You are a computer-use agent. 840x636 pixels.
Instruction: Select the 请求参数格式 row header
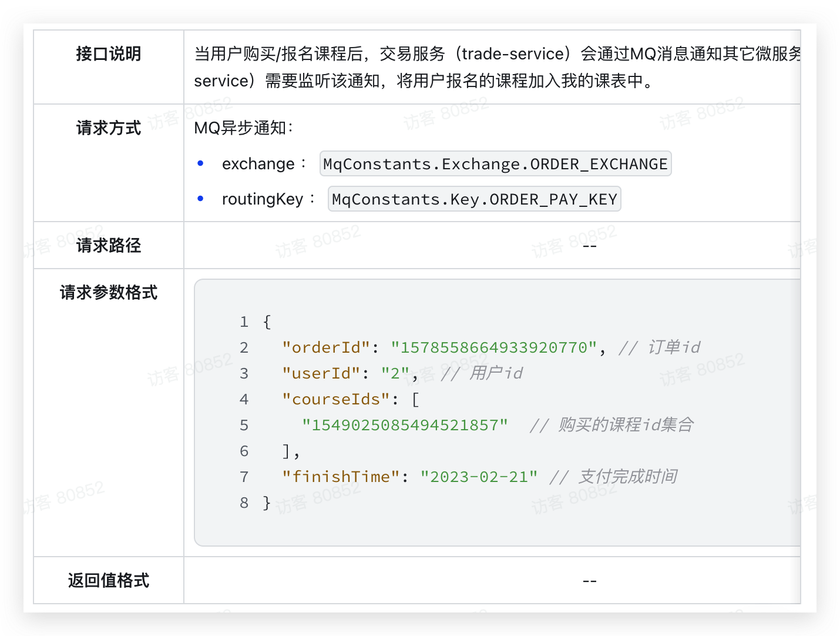[x=109, y=292]
